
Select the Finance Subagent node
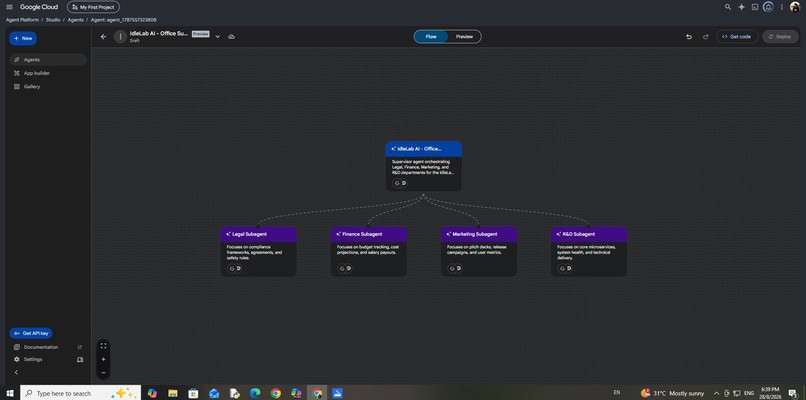tap(369, 251)
